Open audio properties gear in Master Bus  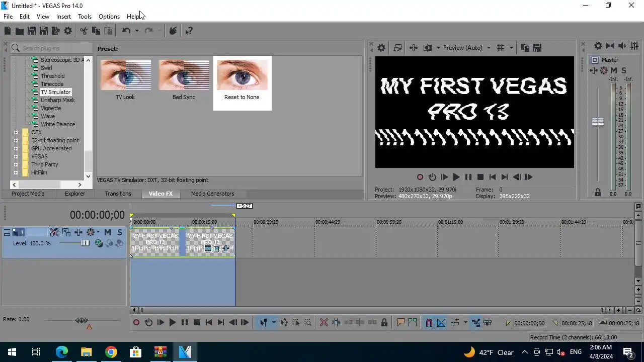(x=598, y=46)
